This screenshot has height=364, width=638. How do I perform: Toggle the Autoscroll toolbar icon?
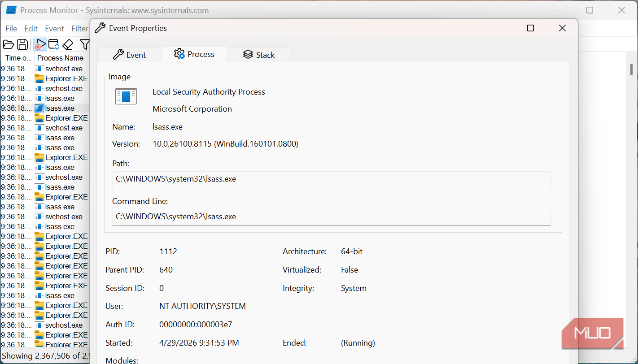pyautogui.click(x=54, y=44)
